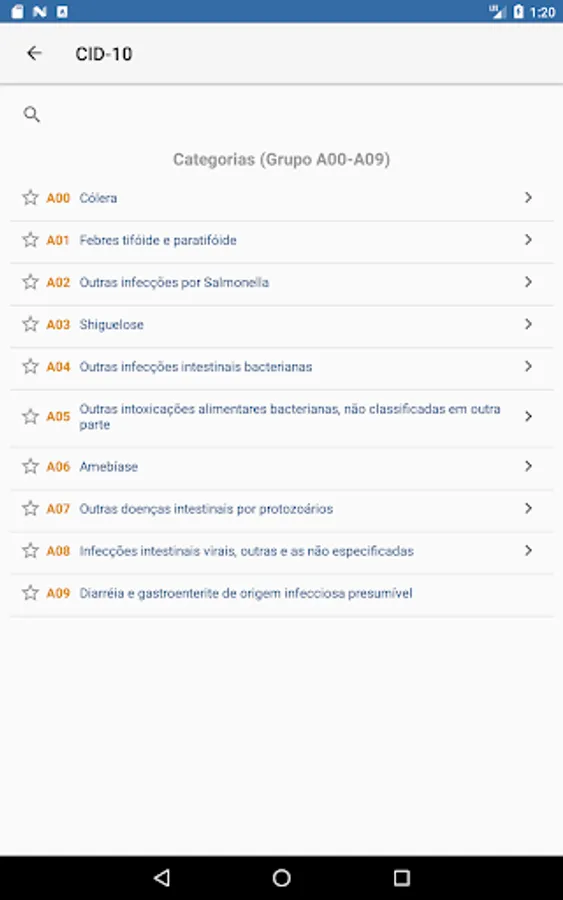The width and height of the screenshot is (563, 900).
Task: Open recent apps square button
Action: point(402,877)
